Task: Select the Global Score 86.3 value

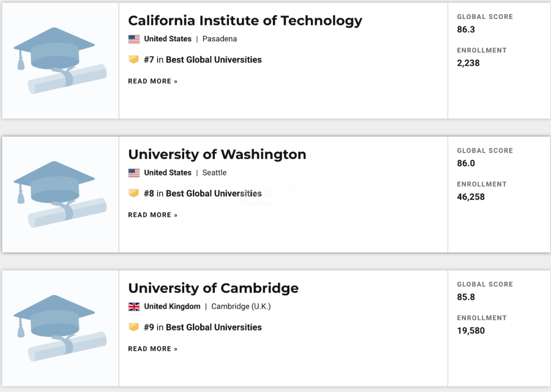Action: [466, 30]
